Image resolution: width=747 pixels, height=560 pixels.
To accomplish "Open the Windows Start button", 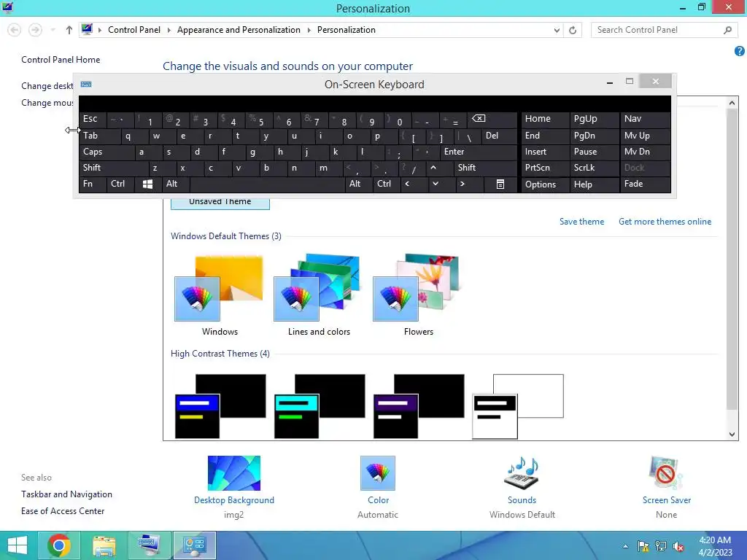I will click(x=18, y=545).
